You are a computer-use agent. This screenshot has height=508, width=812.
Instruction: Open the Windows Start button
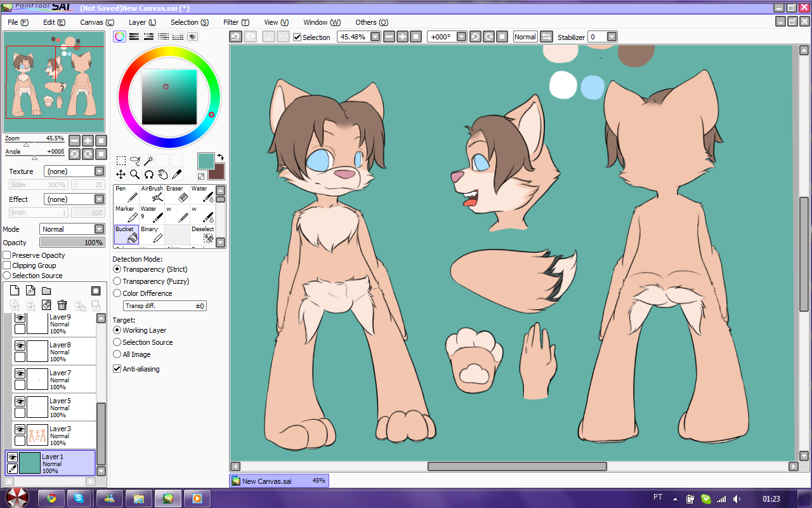pyautogui.click(x=16, y=498)
